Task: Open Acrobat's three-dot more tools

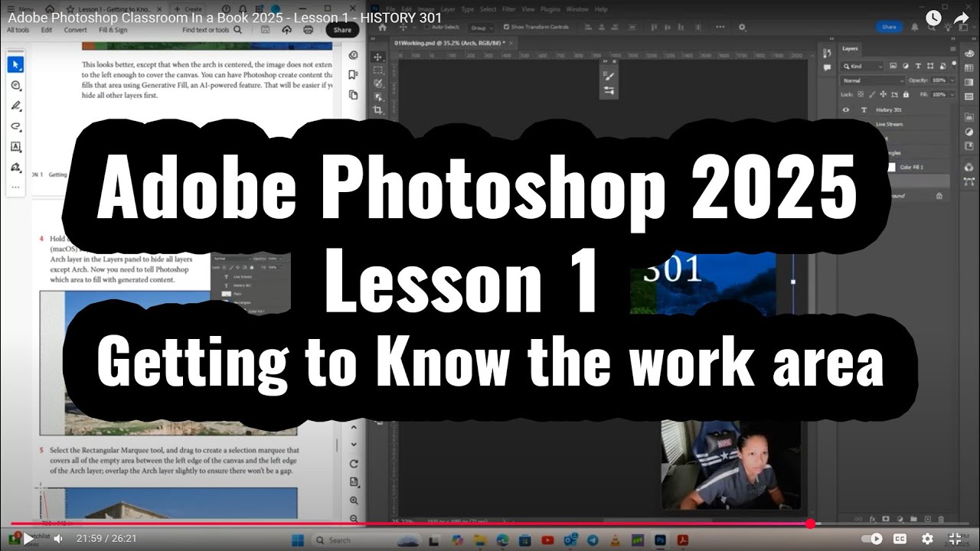Action: tap(16, 187)
